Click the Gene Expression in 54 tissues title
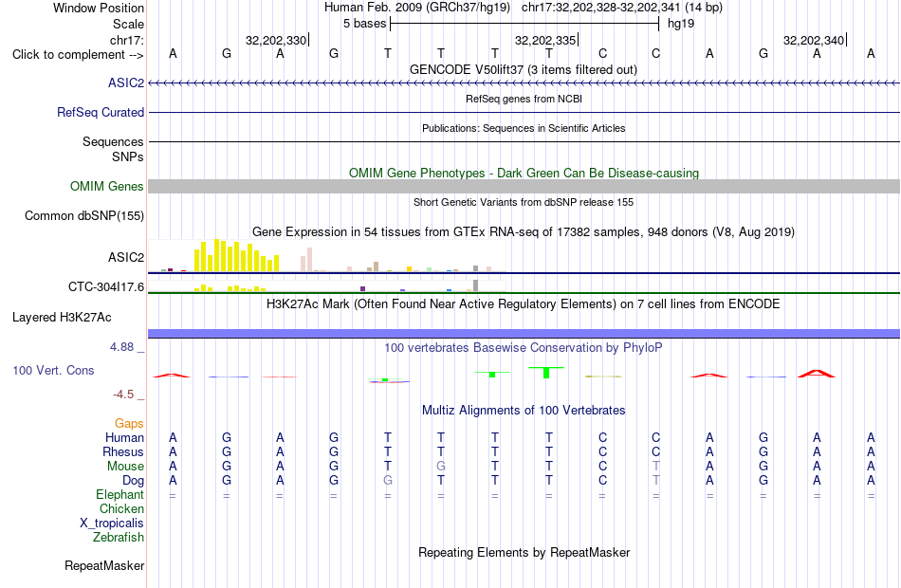The width and height of the screenshot is (901, 588). pos(523,231)
